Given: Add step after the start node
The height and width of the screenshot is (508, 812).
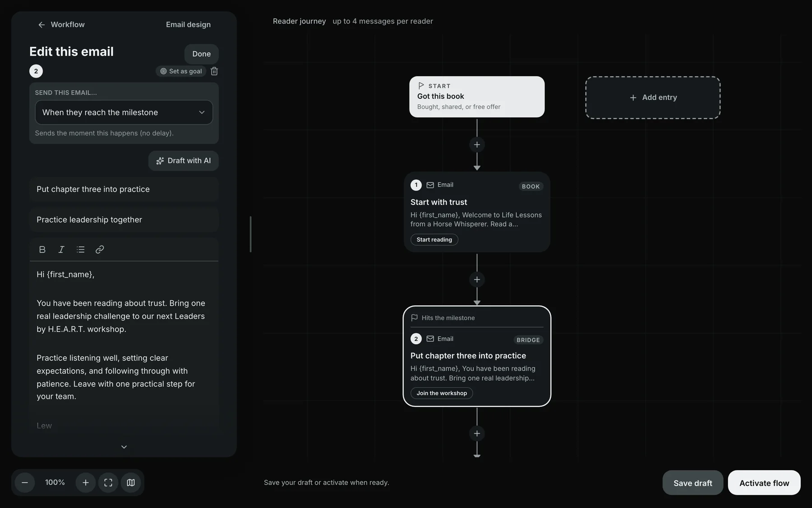Looking at the screenshot, I should (477, 144).
